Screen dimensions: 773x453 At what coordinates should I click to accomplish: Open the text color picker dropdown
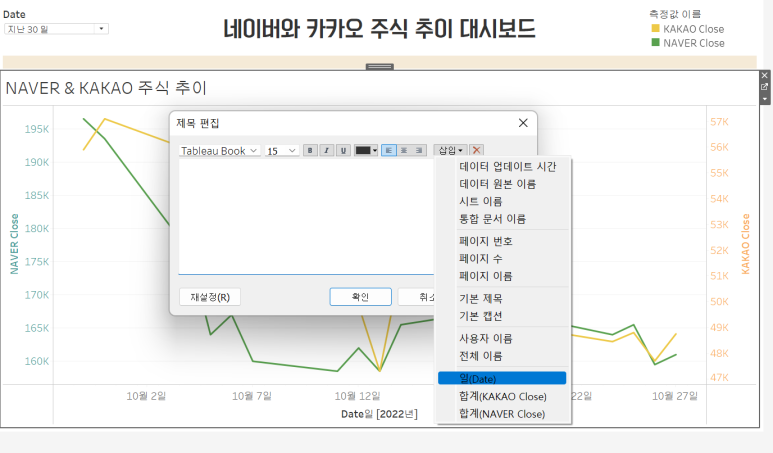coord(366,150)
